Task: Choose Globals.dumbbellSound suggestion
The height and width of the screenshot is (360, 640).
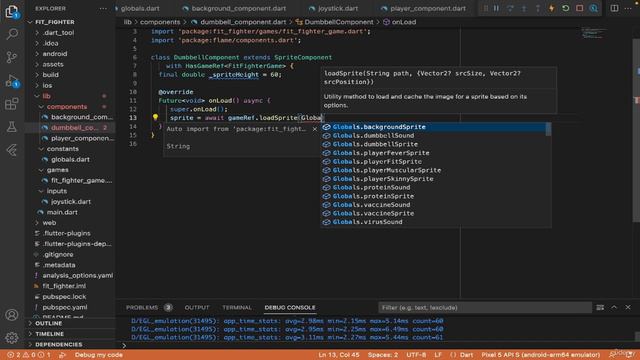Action: click(x=434, y=136)
